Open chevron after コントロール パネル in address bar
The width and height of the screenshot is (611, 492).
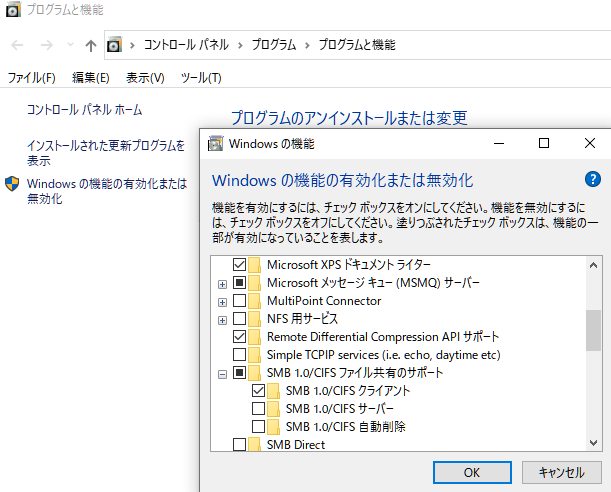point(240,46)
